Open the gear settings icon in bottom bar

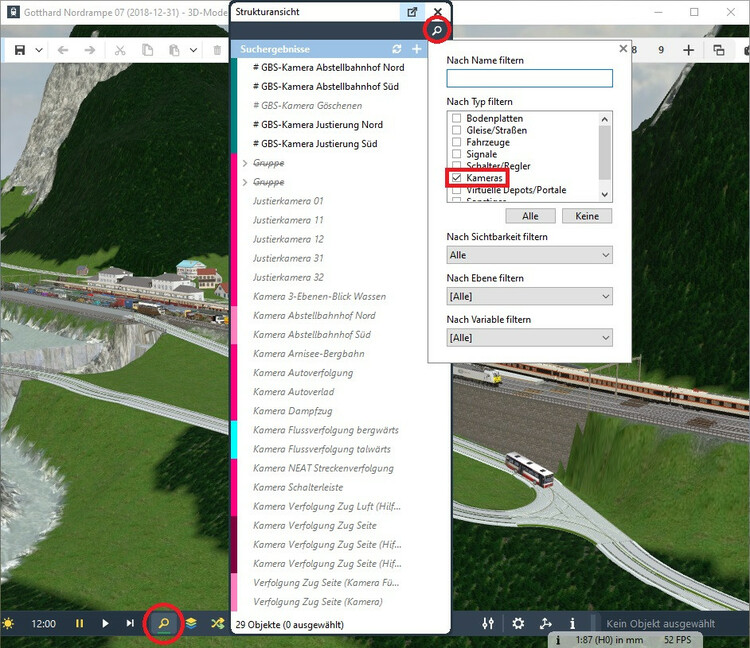(x=518, y=623)
